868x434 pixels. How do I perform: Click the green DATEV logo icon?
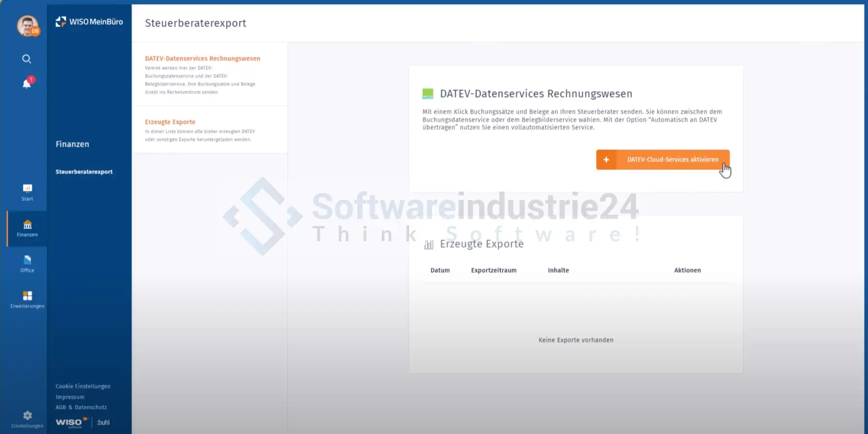click(x=428, y=94)
